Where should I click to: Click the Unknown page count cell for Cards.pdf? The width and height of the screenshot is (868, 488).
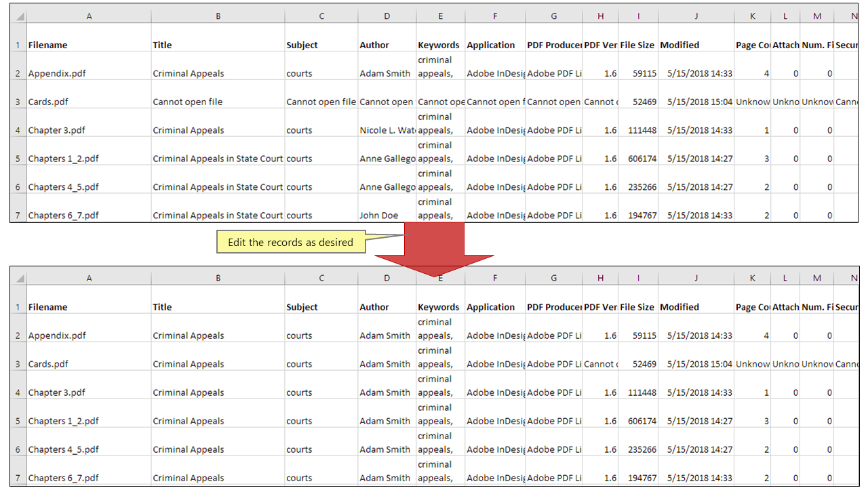[751, 101]
